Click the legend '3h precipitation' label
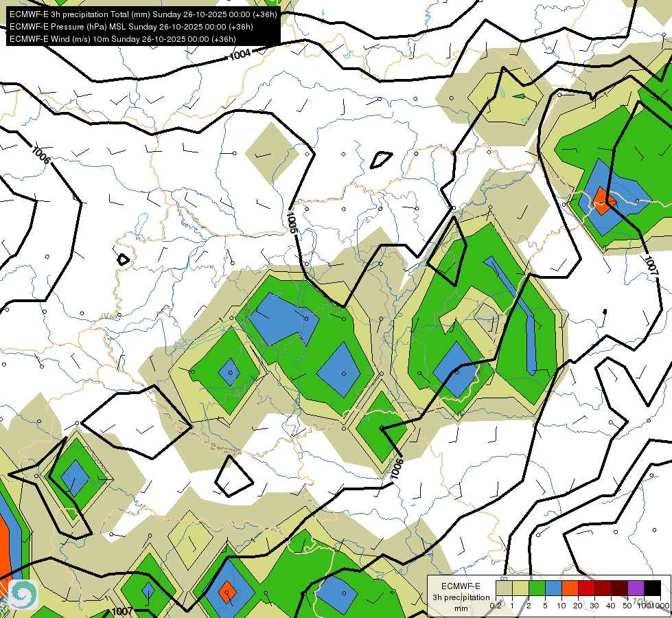This screenshot has width=672, height=618. coord(461,597)
